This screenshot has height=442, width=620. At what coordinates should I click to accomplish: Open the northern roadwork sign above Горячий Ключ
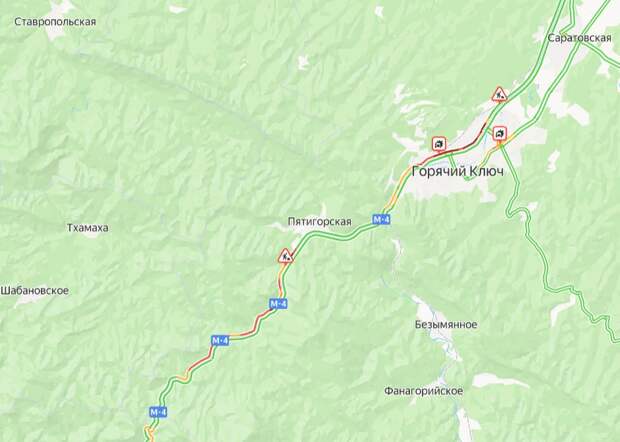click(x=500, y=94)
